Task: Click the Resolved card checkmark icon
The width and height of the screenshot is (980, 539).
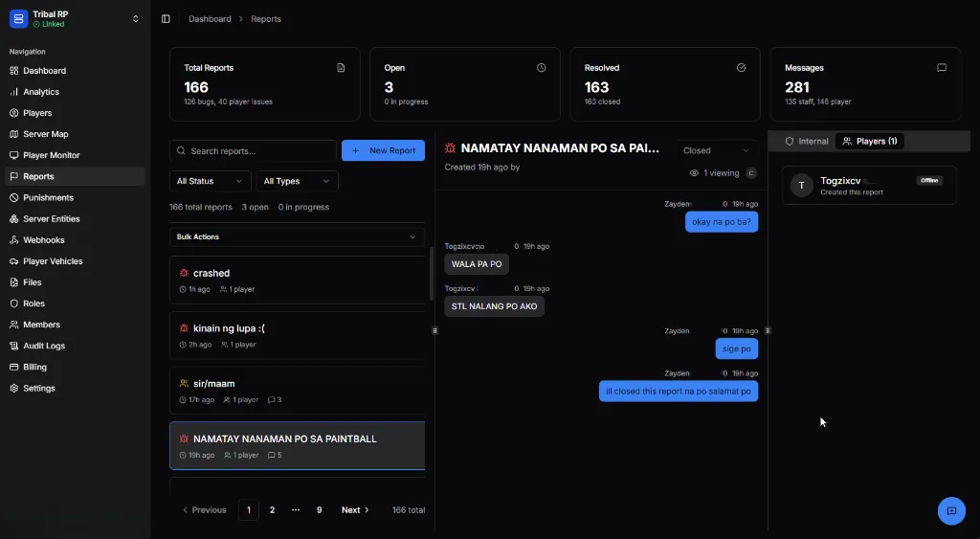Action: coord(742,68)
